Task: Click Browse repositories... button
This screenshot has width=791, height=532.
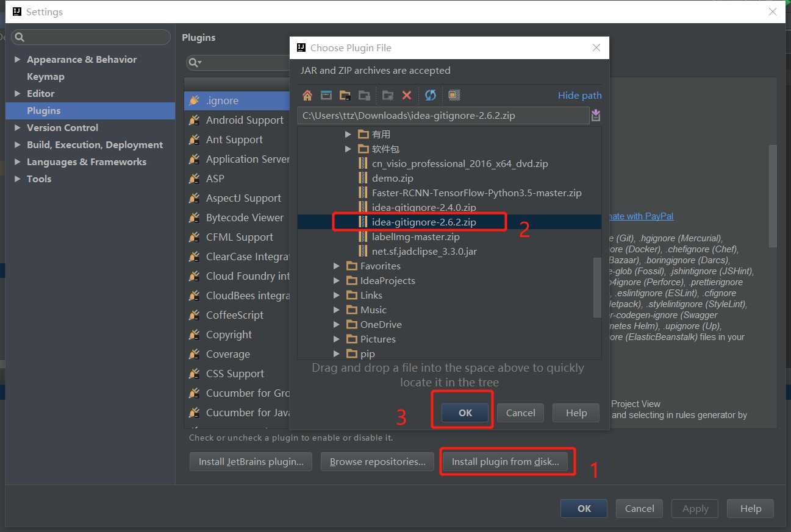Action: [x=378, y=461]
